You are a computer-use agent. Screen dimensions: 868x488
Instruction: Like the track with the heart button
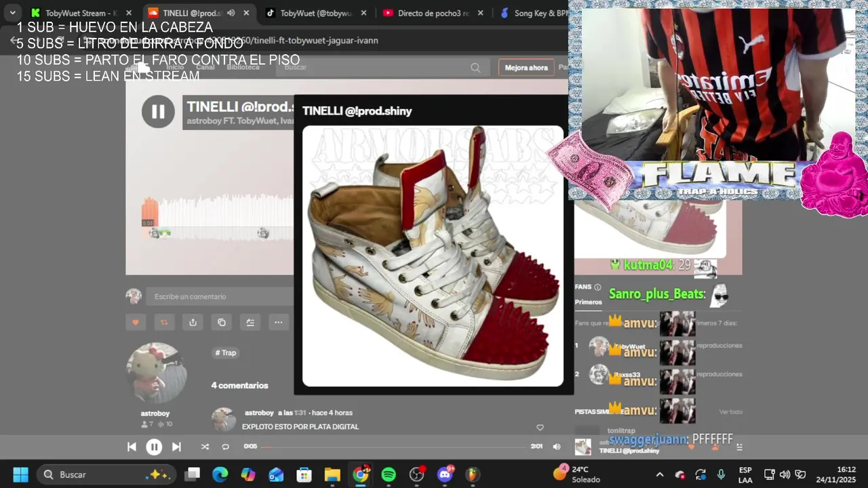click(x=135, y=323)
